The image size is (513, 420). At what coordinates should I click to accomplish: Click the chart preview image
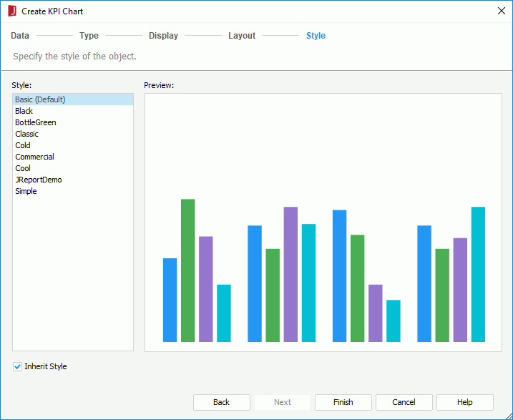(323, 223)
